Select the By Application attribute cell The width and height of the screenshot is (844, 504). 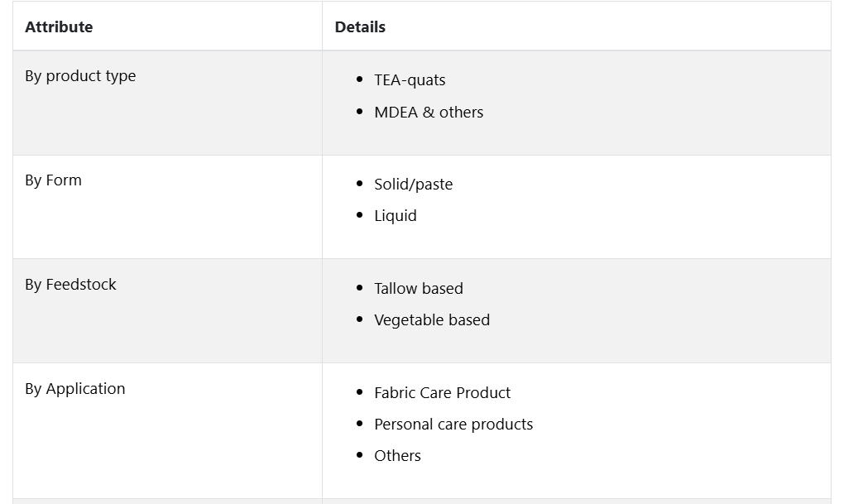pos(75,389)
